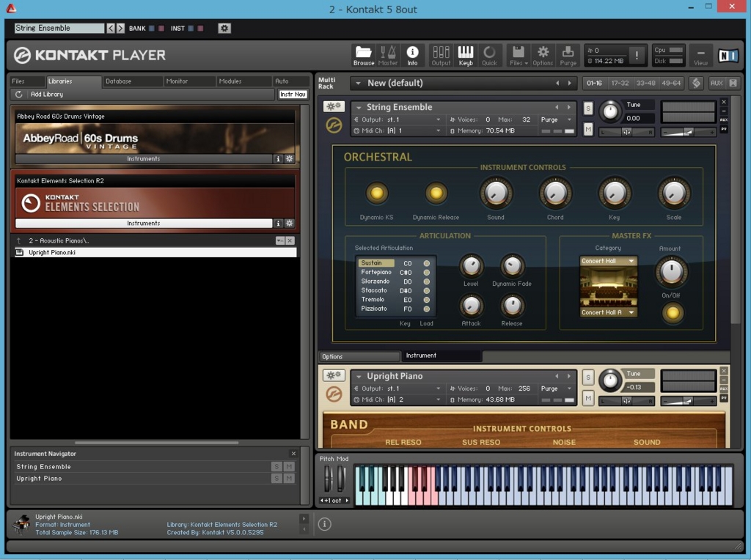This screenshot has width=751, height=560.
Task: Open settings gear of Abbey Road library
Action: pyautogui.click(x=289, y=159)
